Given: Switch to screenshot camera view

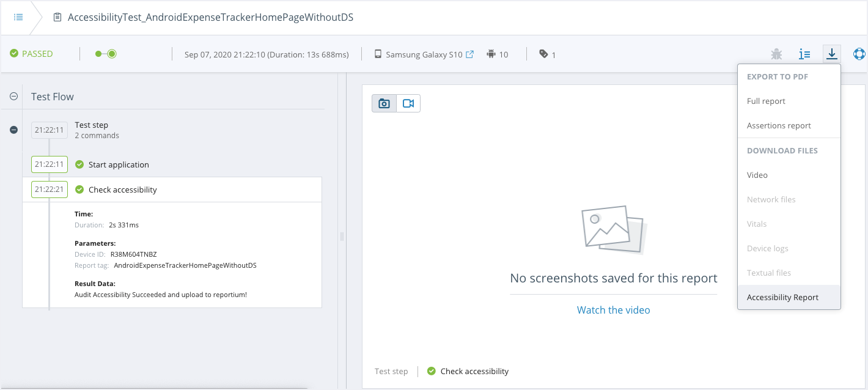Looking at the screenshot, I should (384, 104).
